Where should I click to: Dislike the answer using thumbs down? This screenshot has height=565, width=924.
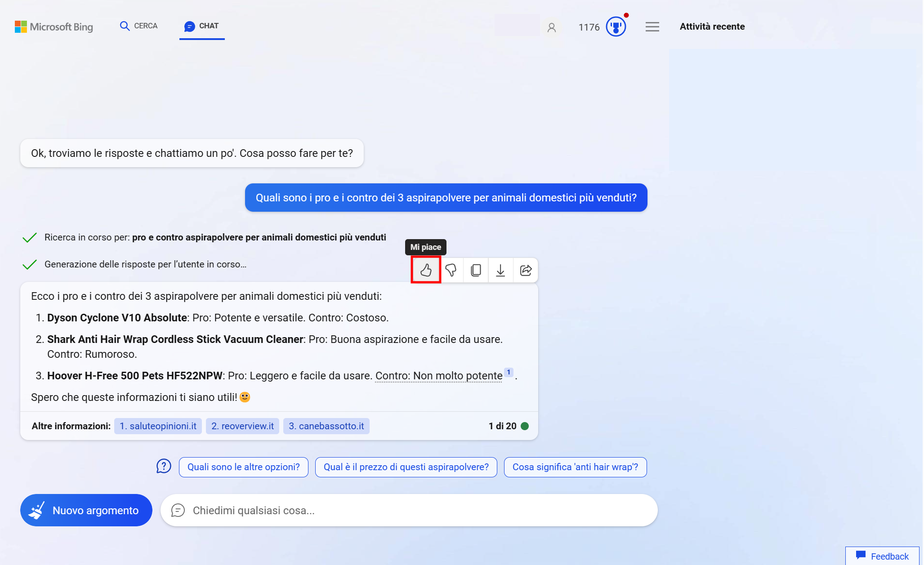tap(451, 270)
